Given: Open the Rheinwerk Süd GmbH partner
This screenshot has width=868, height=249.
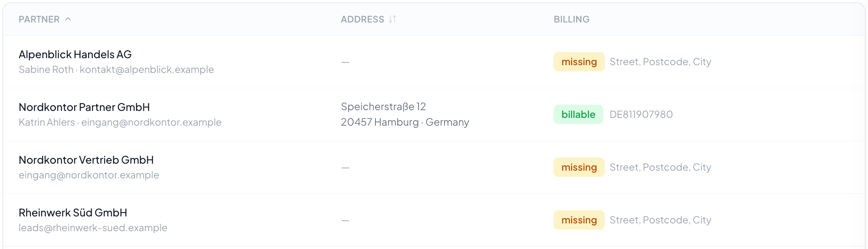Looking at the screenshot, I should [x=73, y=213].
